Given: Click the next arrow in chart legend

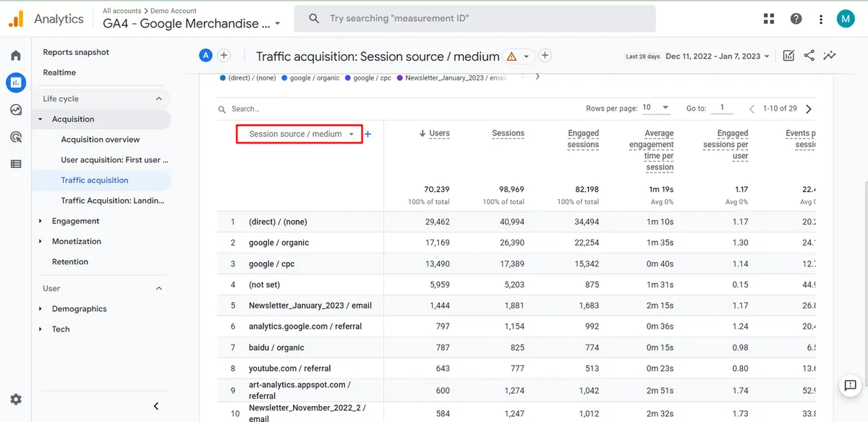Looking at the screenshot, I should pyautogui.click(x=537, y=77).
